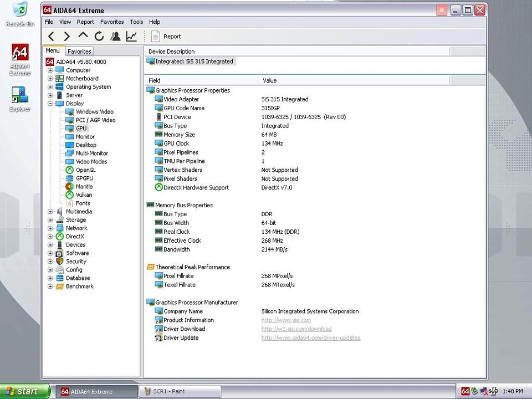
Task: Follow the aida64.com driver-updates link
Action: pos(310,338)
